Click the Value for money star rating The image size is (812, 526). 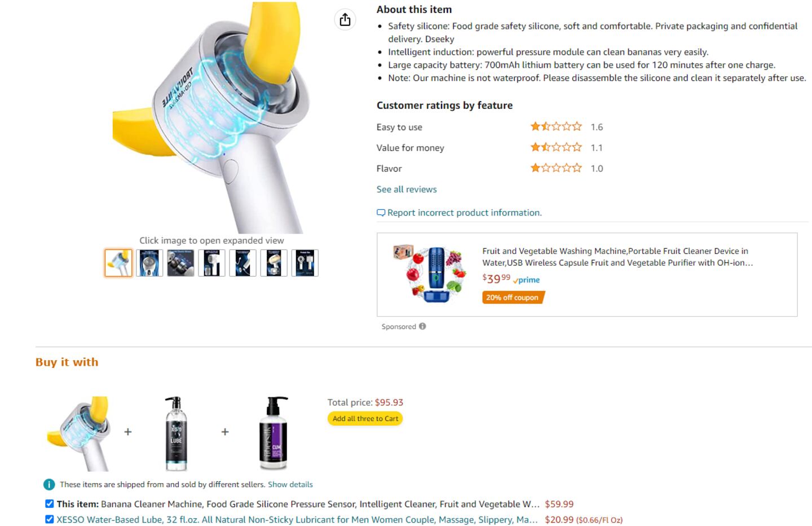555,147
